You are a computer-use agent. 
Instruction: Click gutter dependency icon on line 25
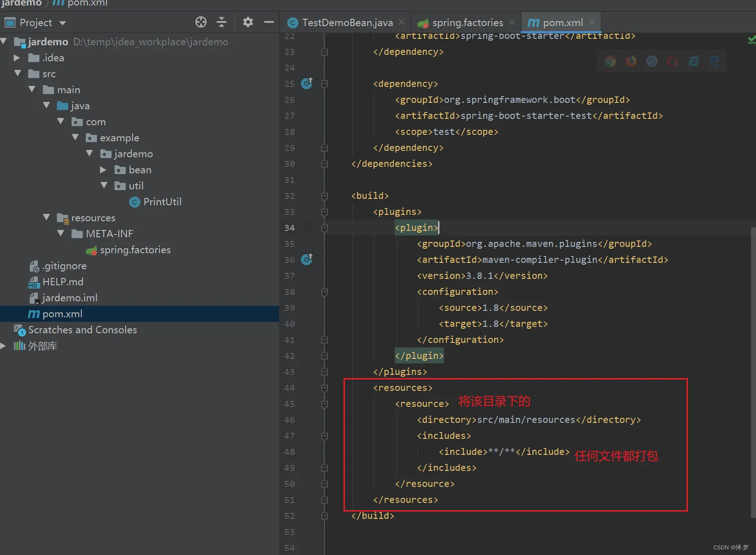click(x=307, y=83)
